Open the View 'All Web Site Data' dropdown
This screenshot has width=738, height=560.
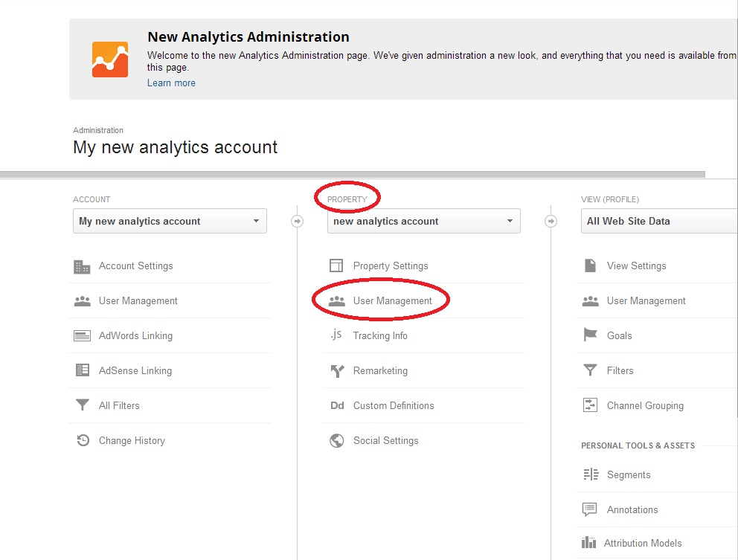[658, 221]
